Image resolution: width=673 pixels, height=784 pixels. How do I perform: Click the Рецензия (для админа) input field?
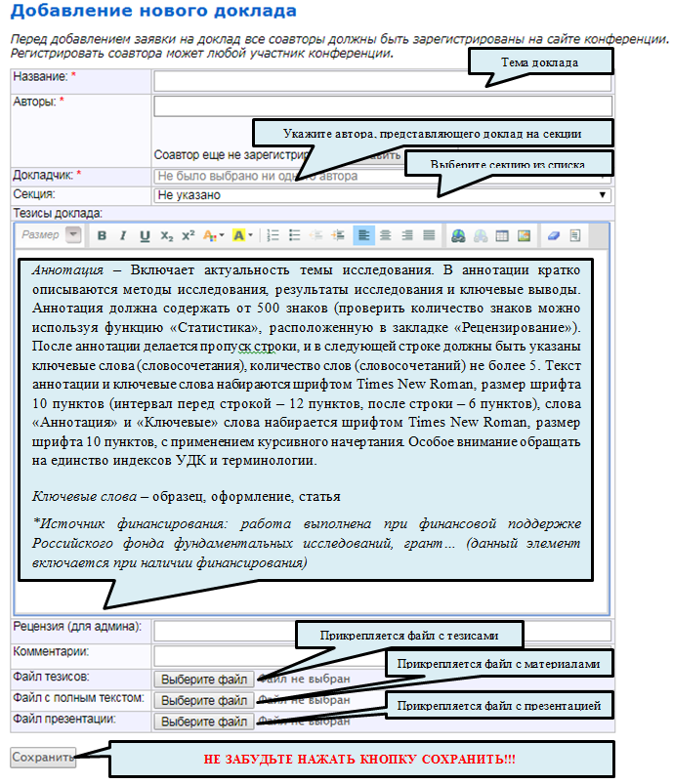coord(382,631)
